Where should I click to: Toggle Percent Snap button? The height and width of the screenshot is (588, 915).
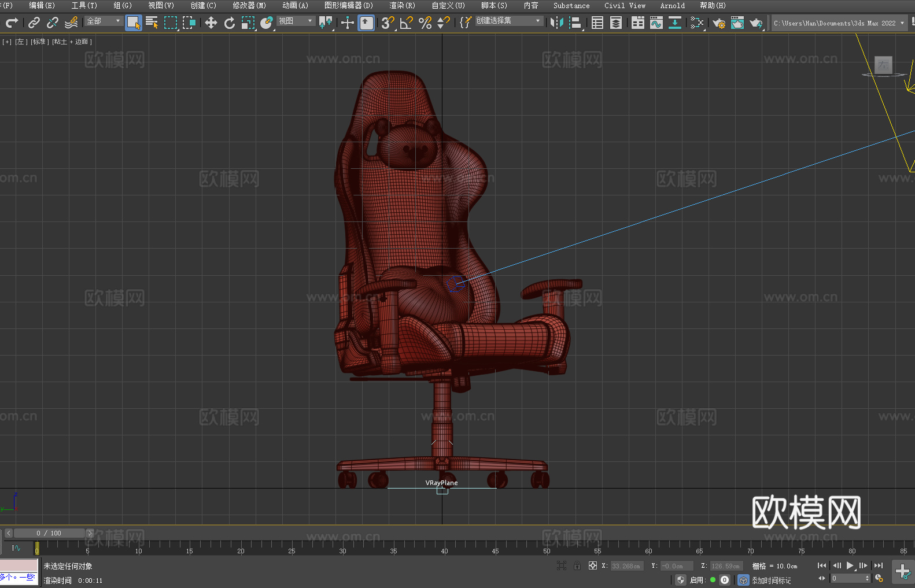pos(425,23)
